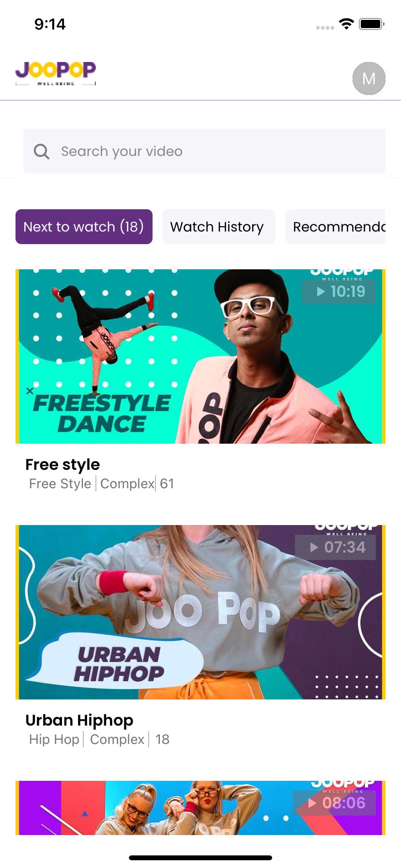Play the 08:06 video badge

click(334, 803)
